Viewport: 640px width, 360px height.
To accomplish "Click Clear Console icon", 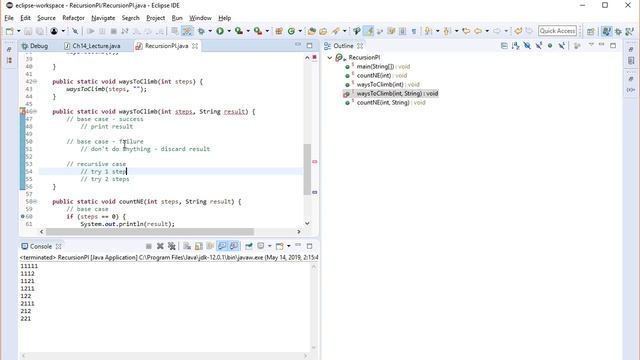I will click(187, 246).
